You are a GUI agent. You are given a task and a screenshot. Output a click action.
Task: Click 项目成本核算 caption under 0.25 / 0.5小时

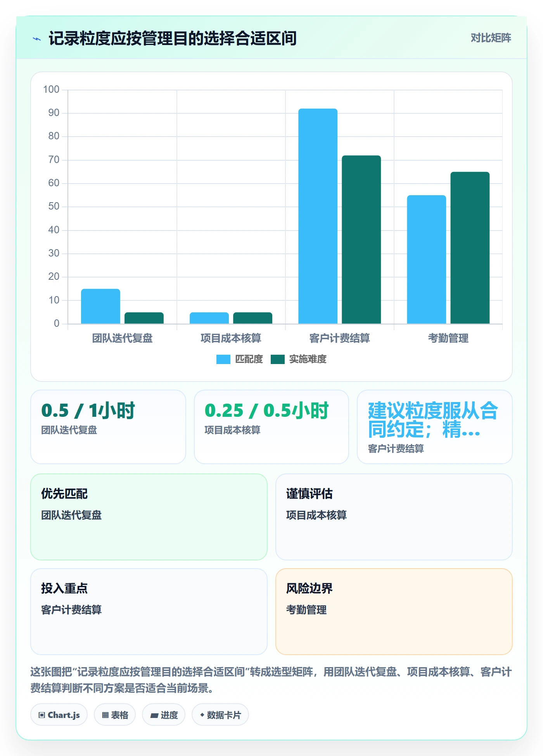pyautogui.click(x=232, y=430)
